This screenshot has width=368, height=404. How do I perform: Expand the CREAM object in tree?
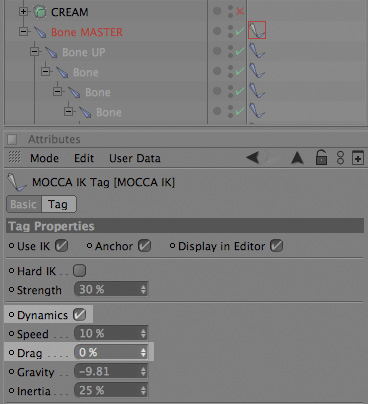click(x=23, y=12)
